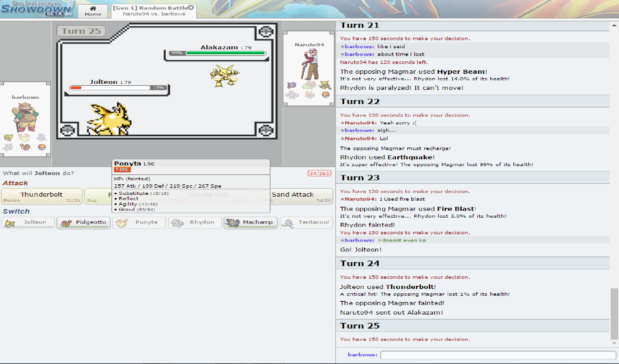Switch to Pidgeotto
619x364 pixels.
tap(83, 222)
